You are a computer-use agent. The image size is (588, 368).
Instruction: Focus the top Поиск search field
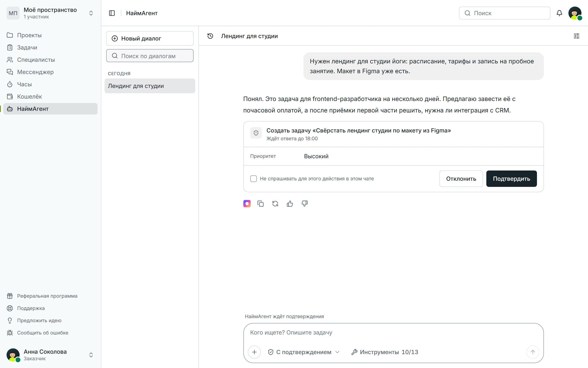coord(504,13)
